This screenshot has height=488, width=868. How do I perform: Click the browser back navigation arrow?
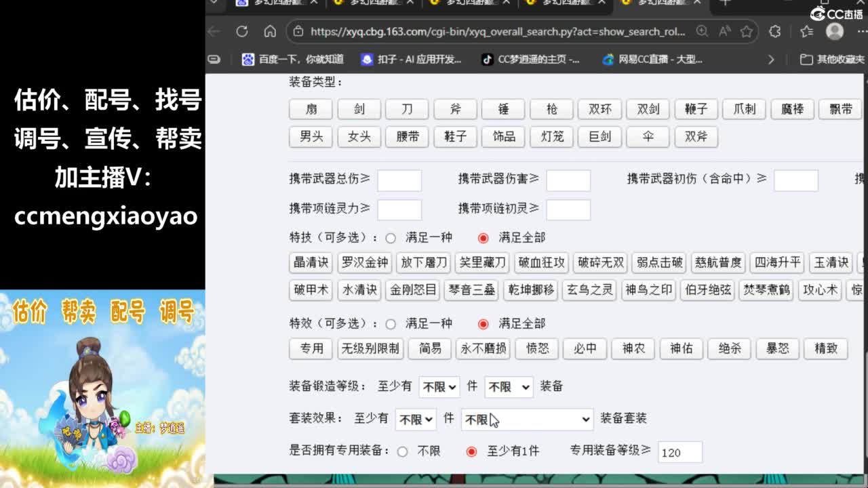point(214,31)
